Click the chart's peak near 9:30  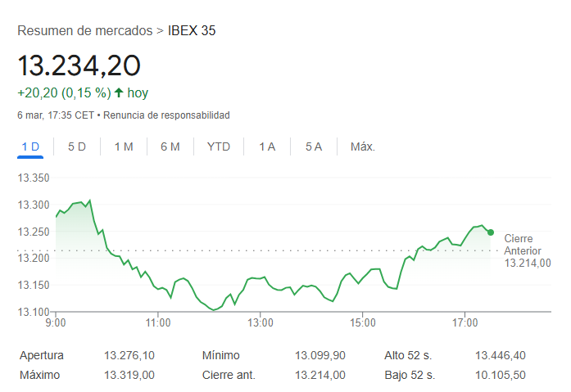(x=89, y=200)
